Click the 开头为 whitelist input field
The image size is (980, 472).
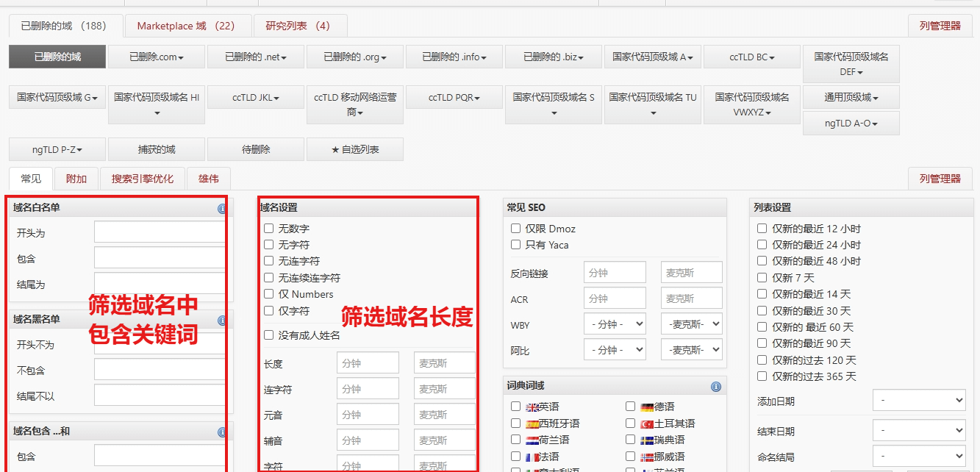tap(159, 232)
